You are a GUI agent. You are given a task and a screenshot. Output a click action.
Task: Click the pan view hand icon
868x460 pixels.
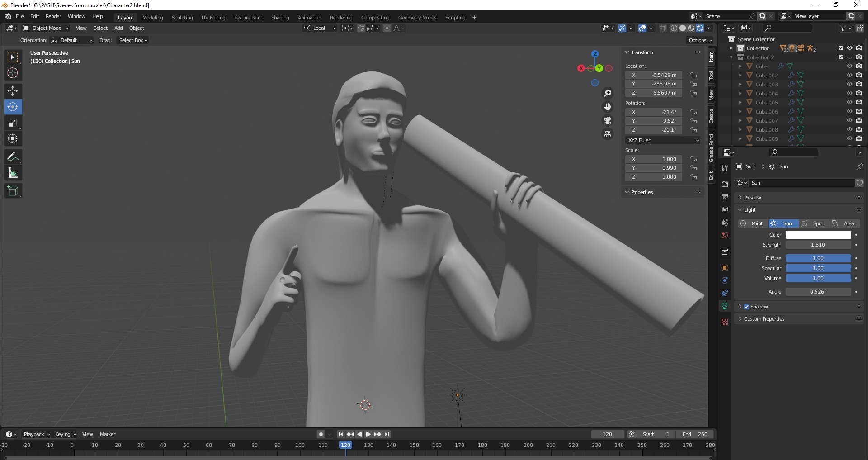pos(608,107)
